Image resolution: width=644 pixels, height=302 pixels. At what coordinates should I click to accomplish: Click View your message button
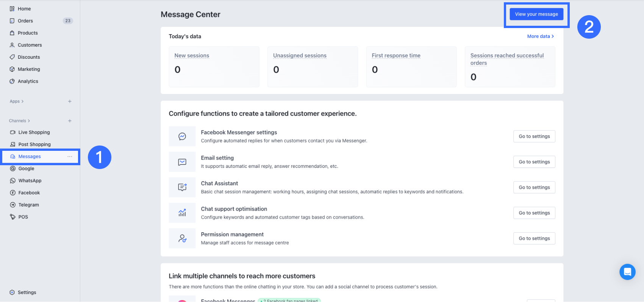coord(536,14)
